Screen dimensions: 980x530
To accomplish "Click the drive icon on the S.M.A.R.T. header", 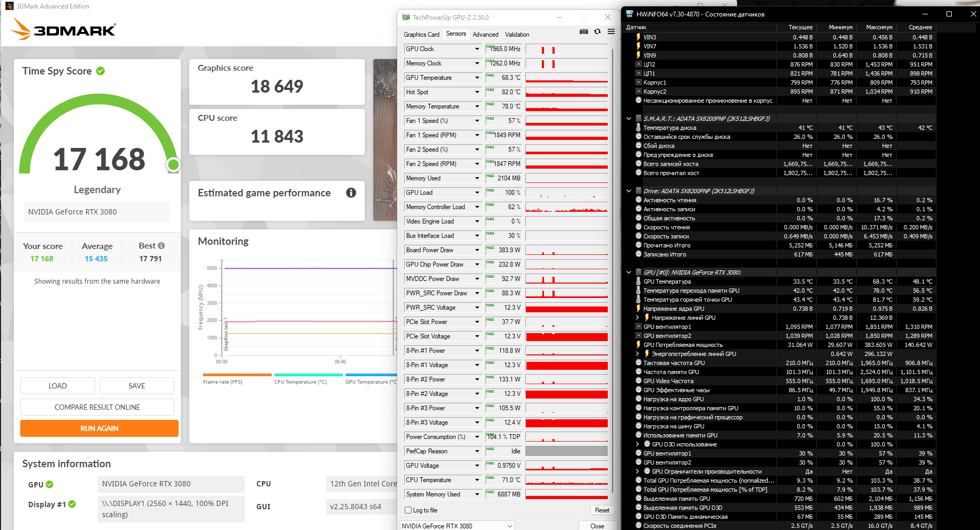I will click(639, 118).
